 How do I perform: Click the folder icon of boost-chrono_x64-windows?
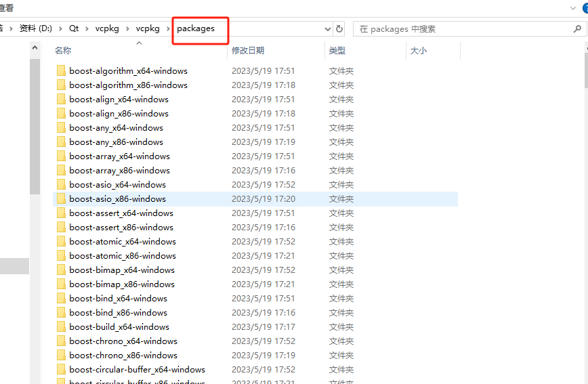(x=61, y=341)
